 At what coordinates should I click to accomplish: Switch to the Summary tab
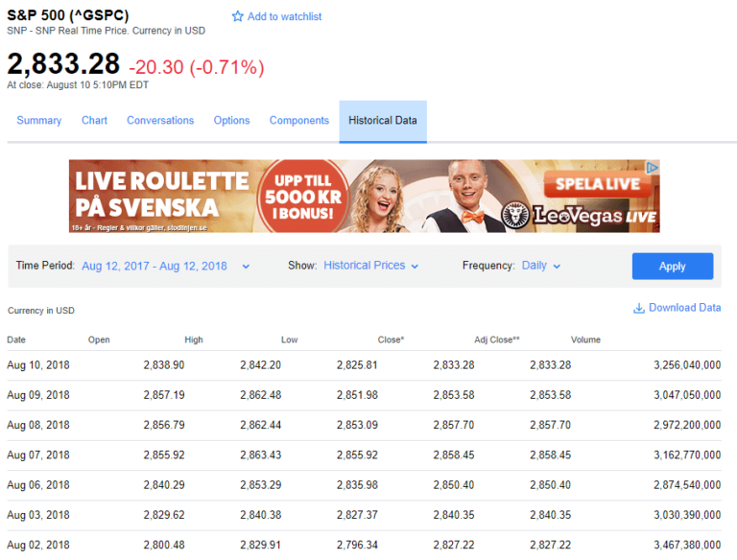click(39, 121)
